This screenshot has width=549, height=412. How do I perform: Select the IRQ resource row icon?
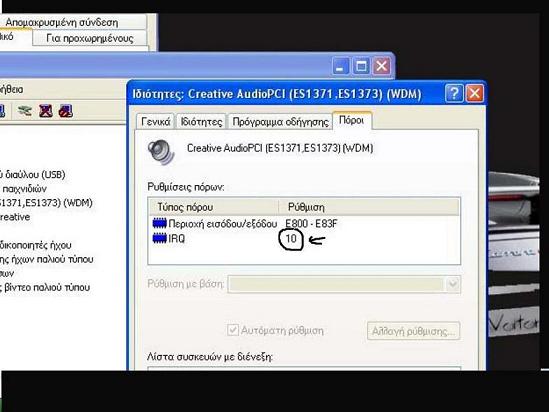tap(160, 238)
